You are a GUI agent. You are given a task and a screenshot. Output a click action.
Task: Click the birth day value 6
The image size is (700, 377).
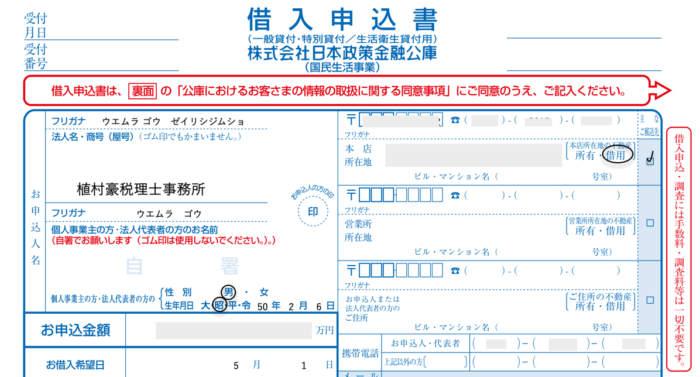coord(319,306)
